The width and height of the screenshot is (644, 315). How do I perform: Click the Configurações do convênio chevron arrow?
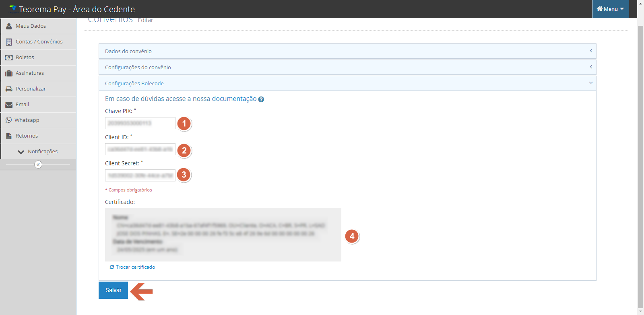(591, 67)
